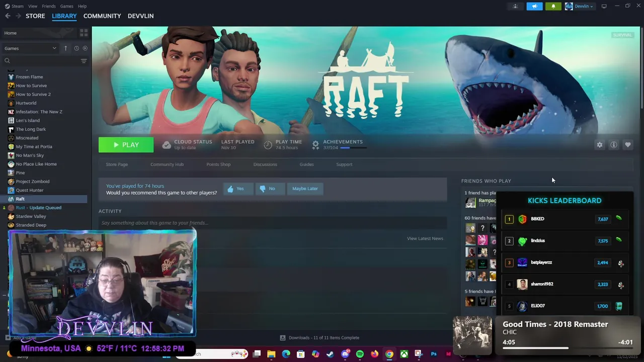This screenshot has height=362, width=644.
Task: Check the cloud status icon
Action: 166,145
